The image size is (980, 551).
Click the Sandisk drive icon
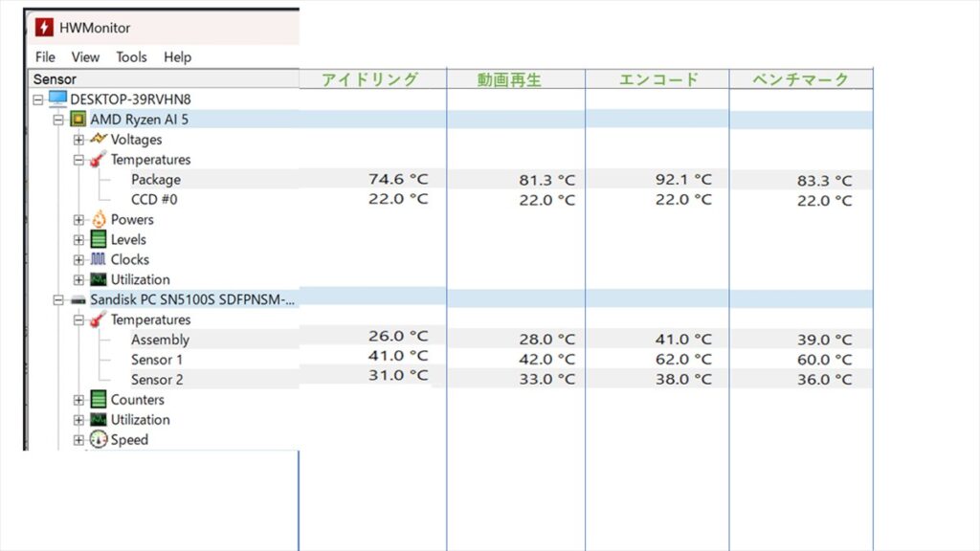[78, 299]
